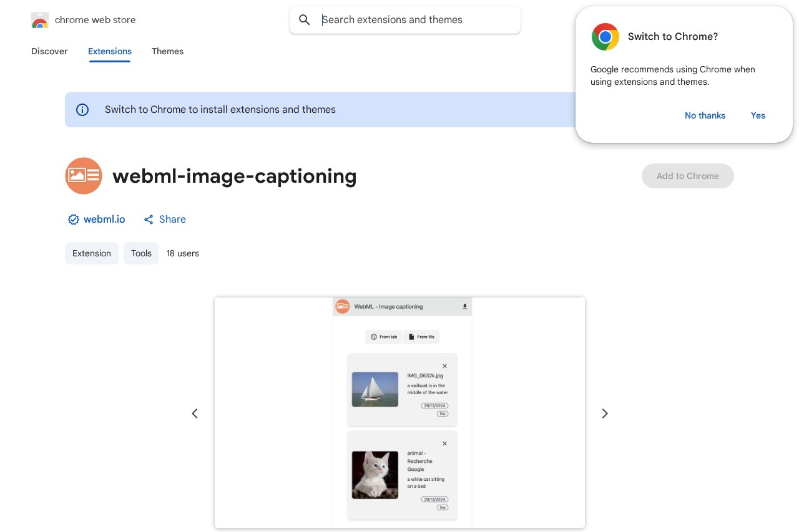Click the Share icon next to webml.io

pyautogui.click(x=149, y=220)
